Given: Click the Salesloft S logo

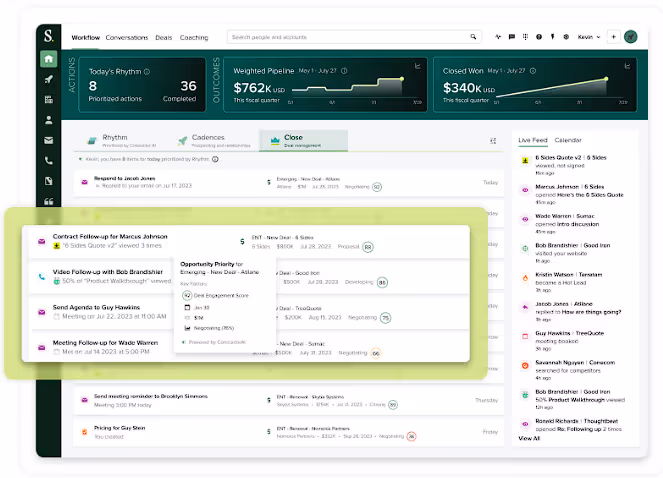Looking at the screenshot, I should click(49, 36).
